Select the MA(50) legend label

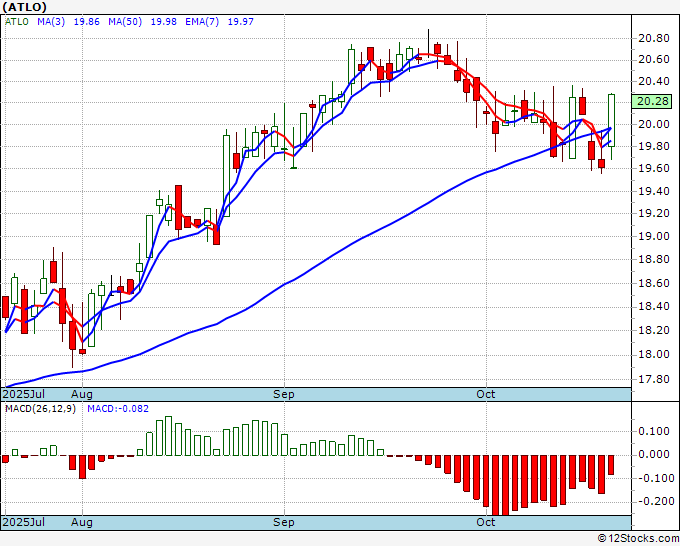125,22
